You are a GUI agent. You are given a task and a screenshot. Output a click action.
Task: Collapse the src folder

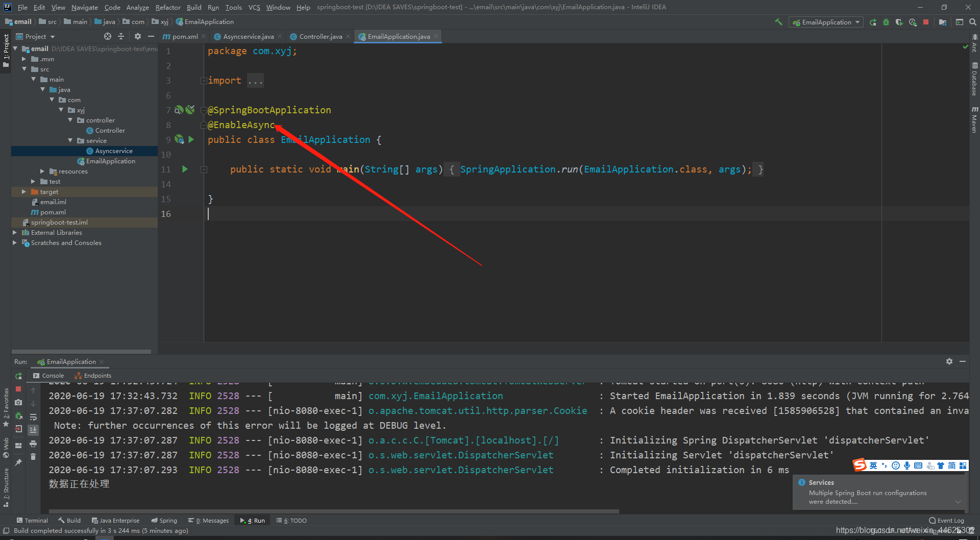click(x=23, y=69)
